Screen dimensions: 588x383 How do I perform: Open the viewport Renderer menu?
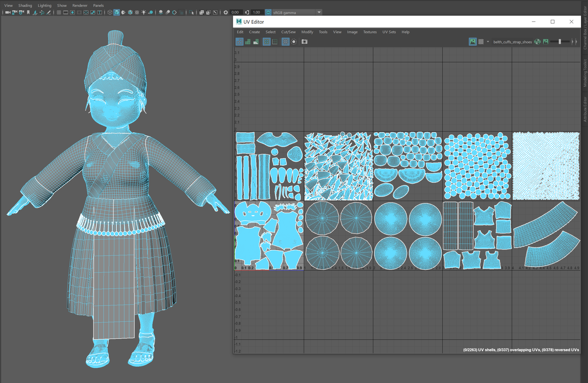coord(79,5)
